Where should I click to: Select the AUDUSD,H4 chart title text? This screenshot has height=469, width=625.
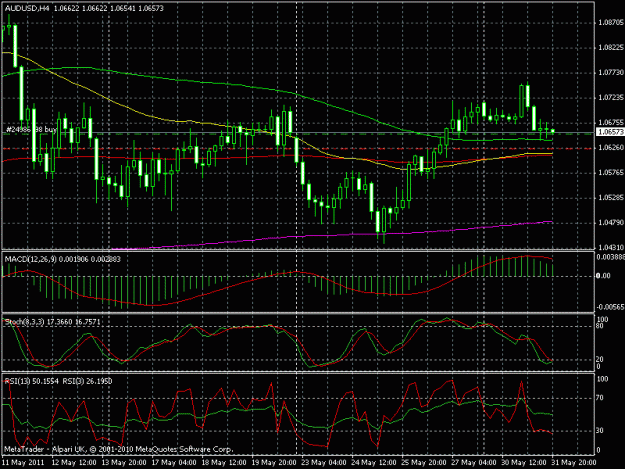27,8
